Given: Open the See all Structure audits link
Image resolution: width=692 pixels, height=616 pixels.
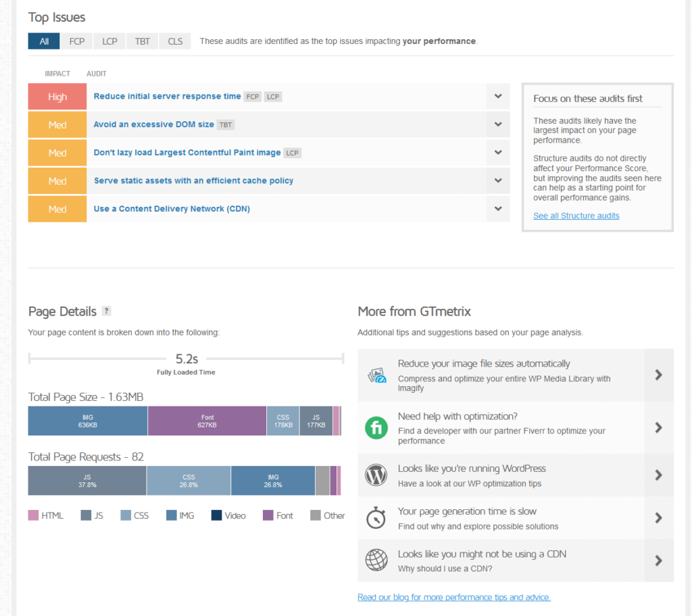Looking at the screenshot, I should [576, 216].
